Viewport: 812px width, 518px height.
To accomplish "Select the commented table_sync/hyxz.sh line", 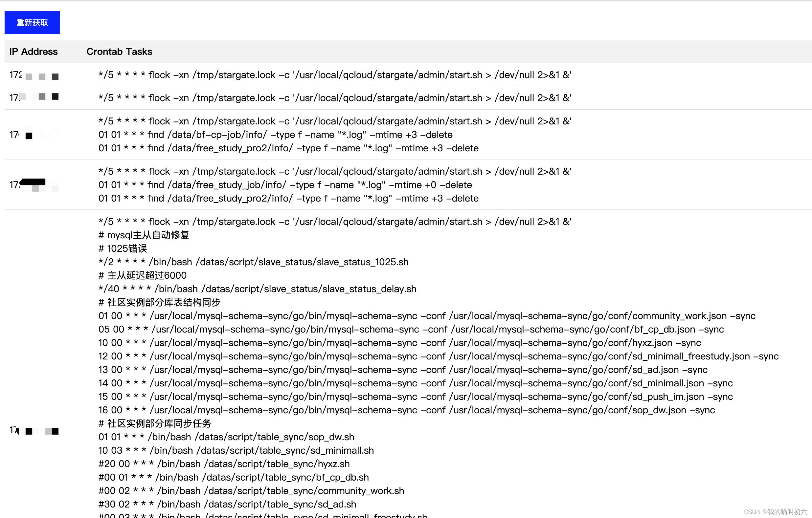I will (224, 464).
